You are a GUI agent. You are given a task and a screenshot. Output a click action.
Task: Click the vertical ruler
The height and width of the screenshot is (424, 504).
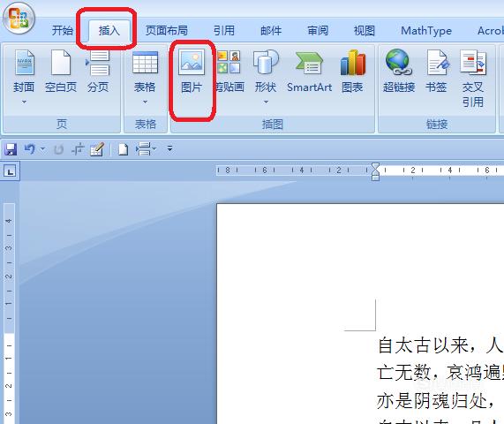tap(9, 314)
